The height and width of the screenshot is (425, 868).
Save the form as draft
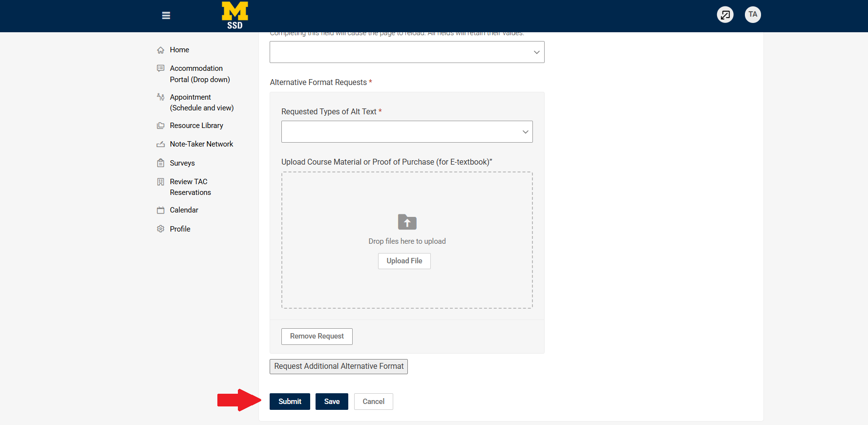[x=332, y=402]
